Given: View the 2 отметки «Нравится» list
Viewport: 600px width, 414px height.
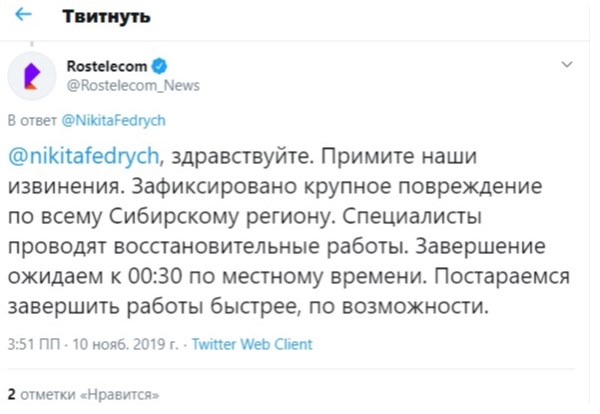Looking at the screenshot, I should [83, 394].
